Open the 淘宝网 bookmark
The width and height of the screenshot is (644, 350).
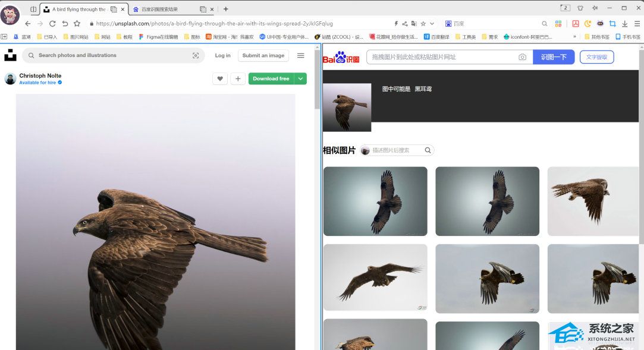230,37
